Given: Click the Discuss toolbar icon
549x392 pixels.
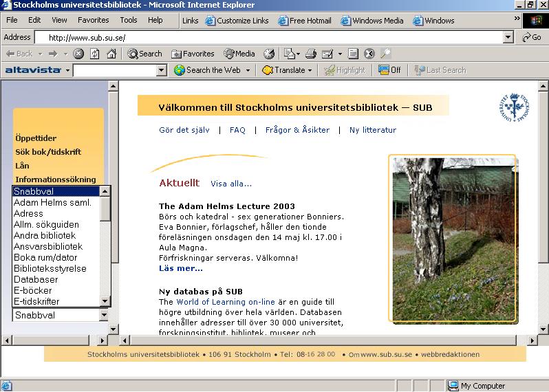Looking at the screenshot, I should click(353, 54).
